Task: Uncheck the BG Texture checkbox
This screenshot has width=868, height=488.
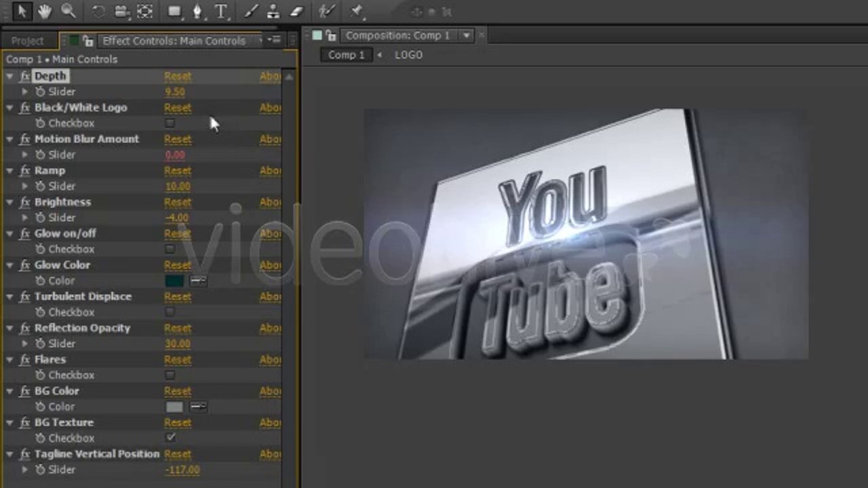Action: [x=170, y=438]
